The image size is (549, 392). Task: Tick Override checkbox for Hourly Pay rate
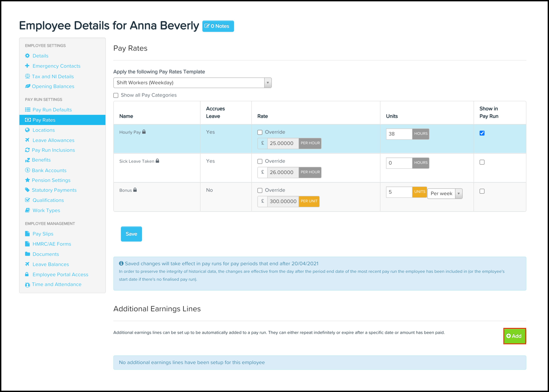tap(260, 132)
